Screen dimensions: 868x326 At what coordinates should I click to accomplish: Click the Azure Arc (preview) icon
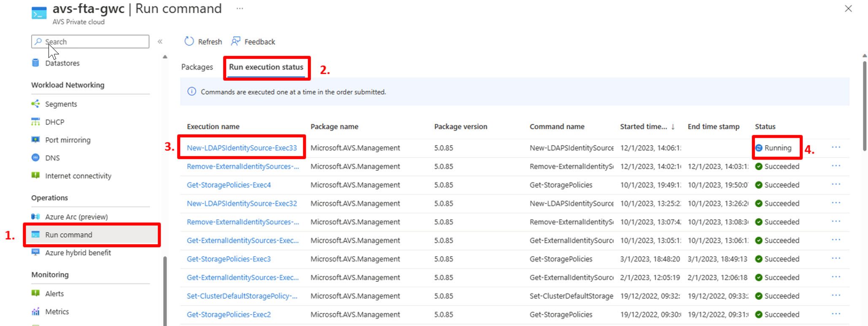point(35,216)
